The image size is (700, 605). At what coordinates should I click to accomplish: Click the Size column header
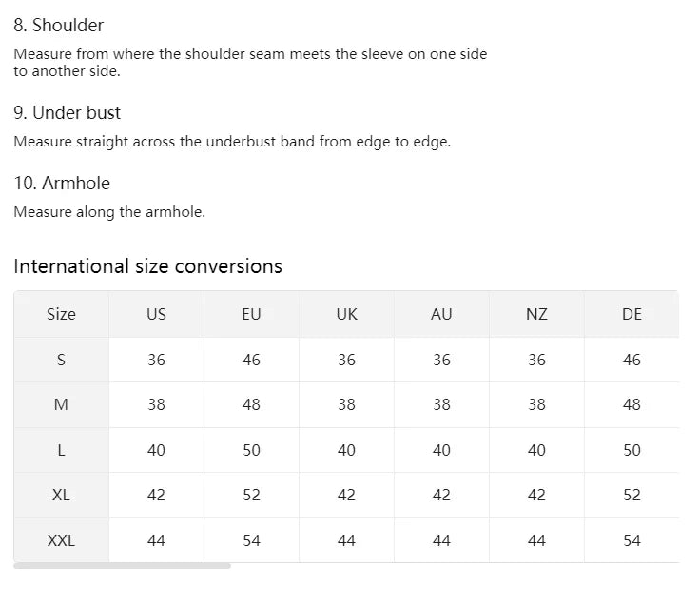click(x=61, y=314)
